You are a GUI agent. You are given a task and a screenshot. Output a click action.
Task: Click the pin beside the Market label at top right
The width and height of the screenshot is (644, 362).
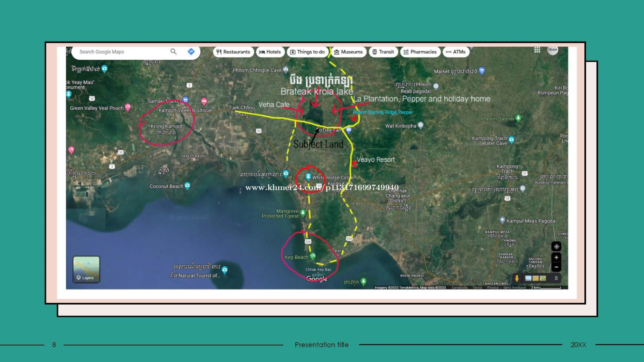pos(482,71)
